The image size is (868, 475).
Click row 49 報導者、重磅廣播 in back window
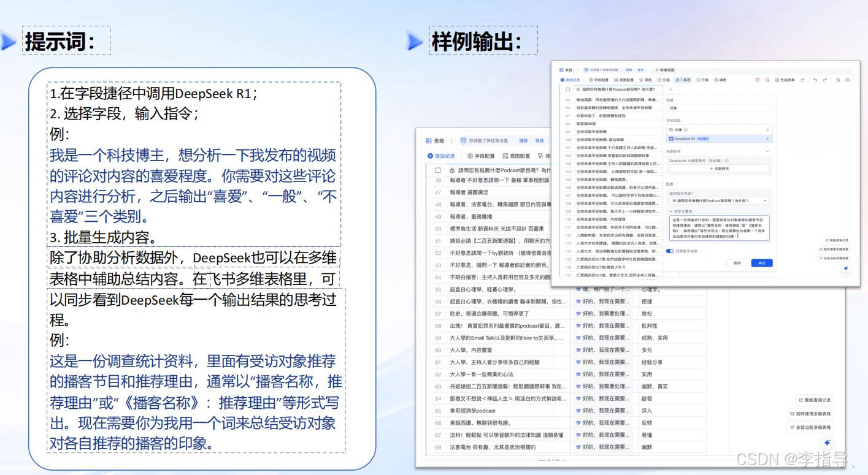coord(493,217)
